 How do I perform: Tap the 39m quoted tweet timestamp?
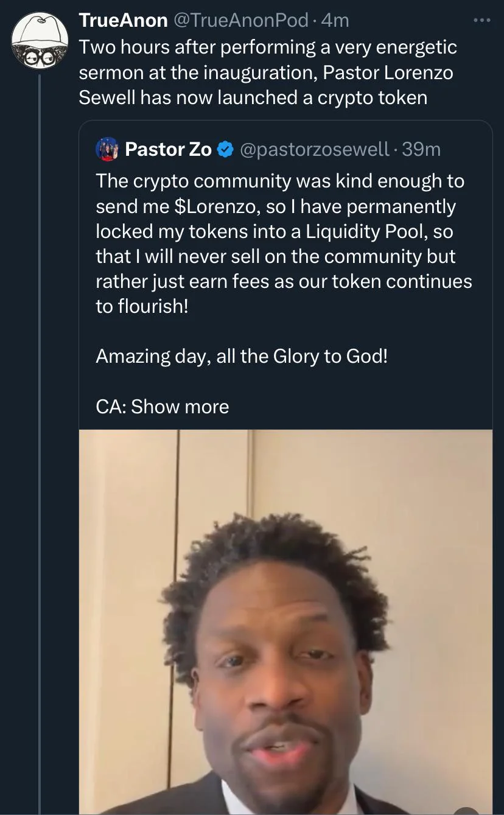[421, 149]
